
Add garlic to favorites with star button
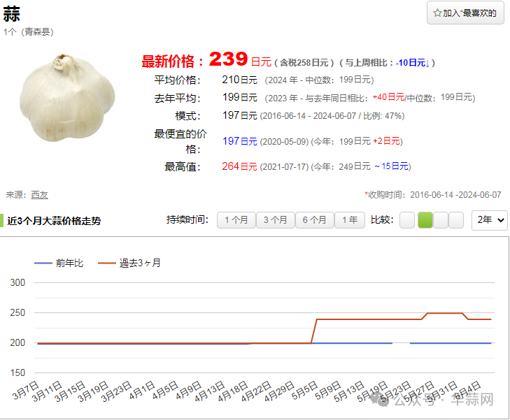465,13
